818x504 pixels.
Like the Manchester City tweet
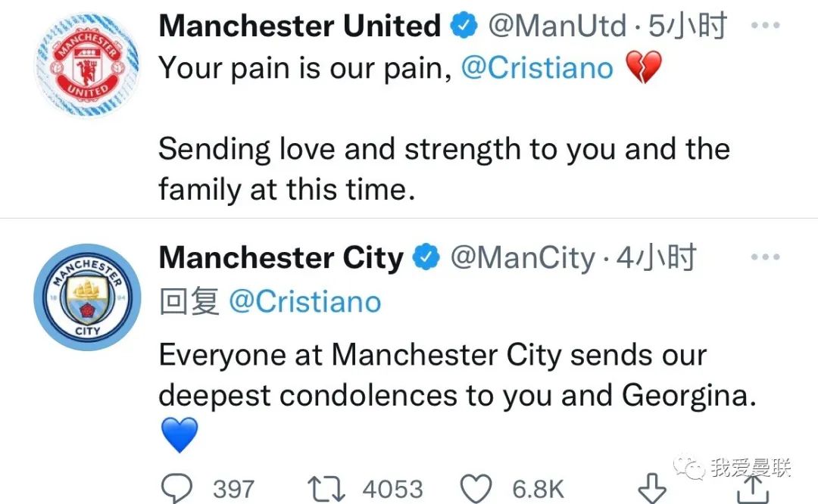point(476,489)
